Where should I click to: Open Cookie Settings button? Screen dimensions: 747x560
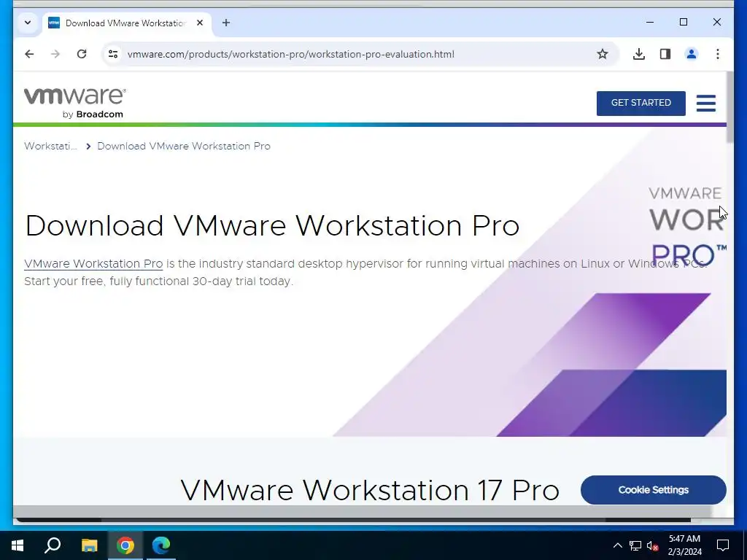point(653,489)
